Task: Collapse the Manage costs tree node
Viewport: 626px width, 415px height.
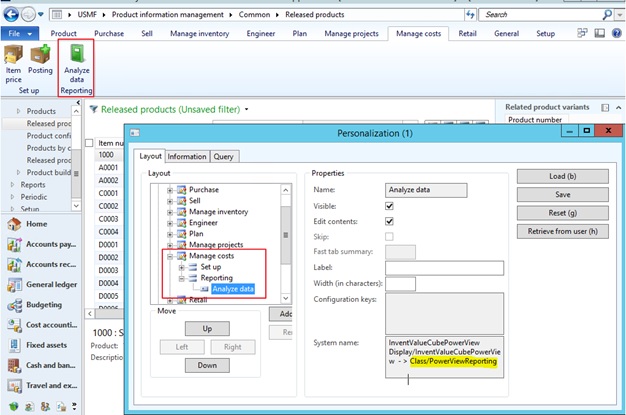Action: coord(171,256)
